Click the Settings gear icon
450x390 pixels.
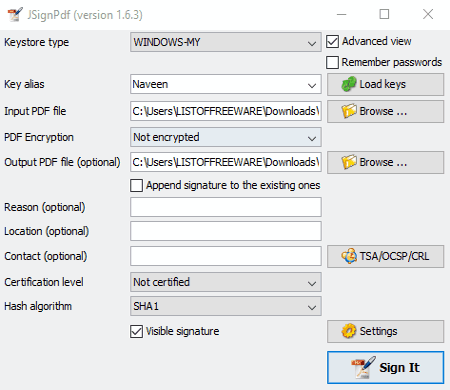(x=349, y=331)
